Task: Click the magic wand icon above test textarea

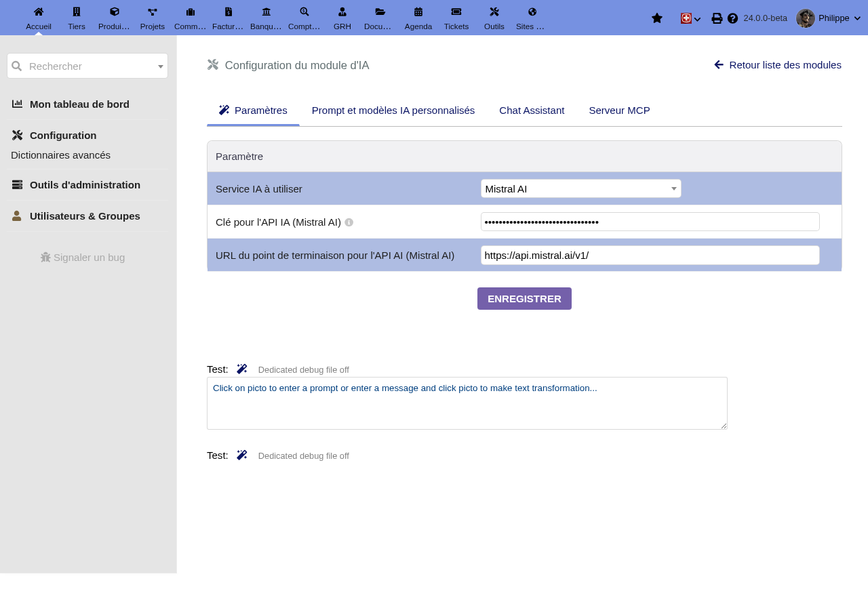Action: pyautogui.click(x=242, y=369)
